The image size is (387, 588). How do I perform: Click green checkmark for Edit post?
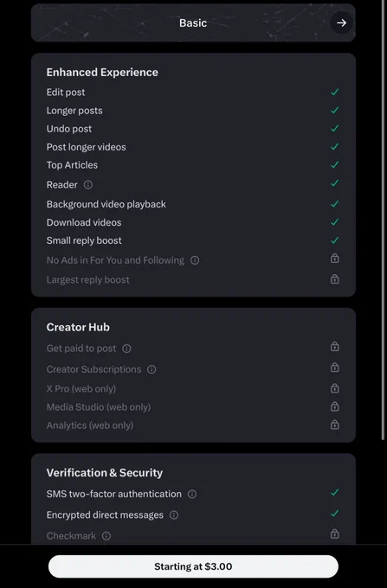[334, 92]
